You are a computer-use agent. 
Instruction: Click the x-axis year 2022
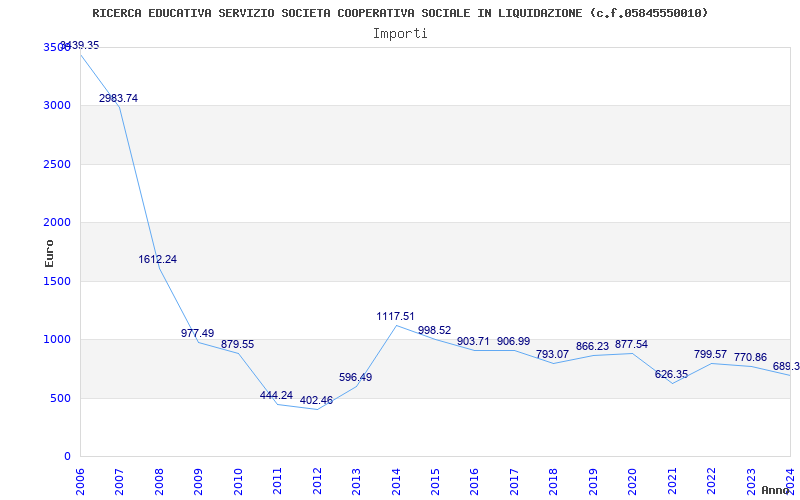coord(712,481)
